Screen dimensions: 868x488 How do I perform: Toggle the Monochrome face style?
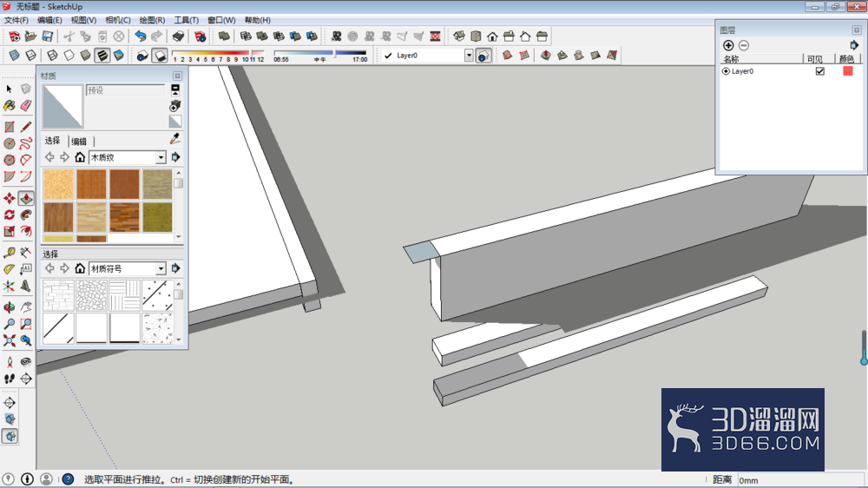[118, 56]
